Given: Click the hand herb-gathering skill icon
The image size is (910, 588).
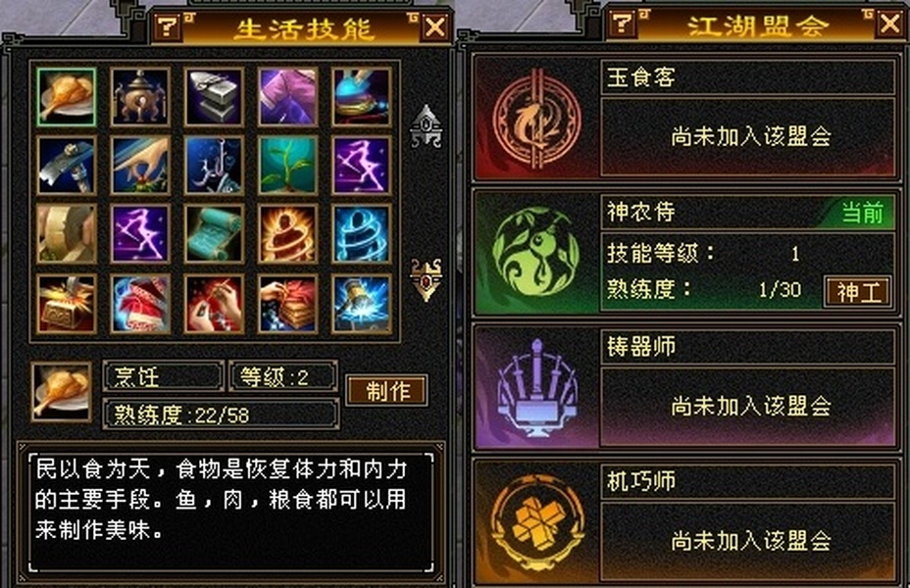Looking at the screenshot, I should tap(140, 166).
